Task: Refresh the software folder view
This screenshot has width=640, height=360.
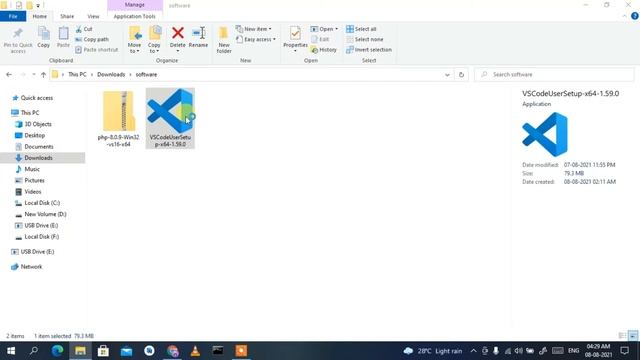Action: click(x=461, y=74)
